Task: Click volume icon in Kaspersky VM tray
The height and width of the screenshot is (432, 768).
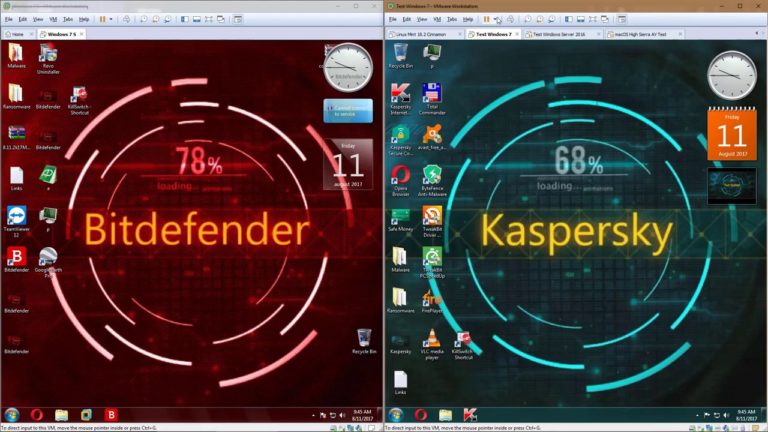Action: click(x=726, y=415)
